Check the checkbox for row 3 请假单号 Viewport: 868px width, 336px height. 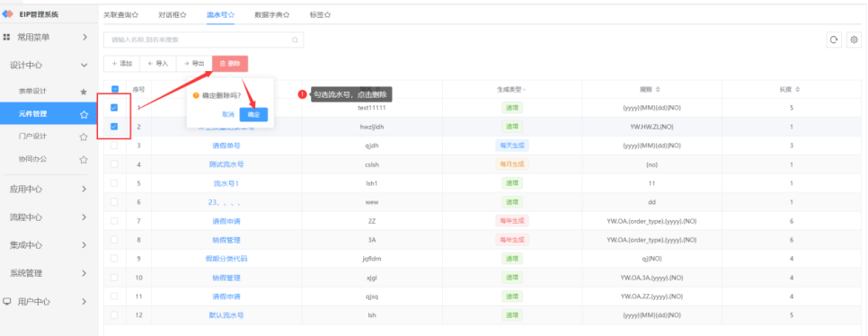[114, 146]
